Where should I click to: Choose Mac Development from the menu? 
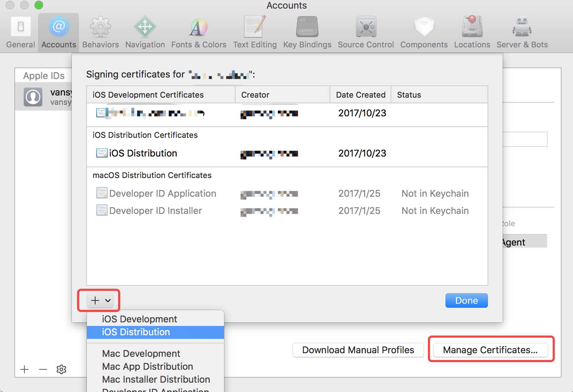tap(155, 354)
